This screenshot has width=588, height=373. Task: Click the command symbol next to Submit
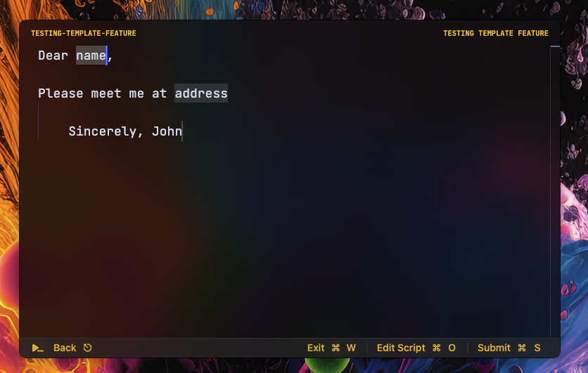(x=522, y=348)
